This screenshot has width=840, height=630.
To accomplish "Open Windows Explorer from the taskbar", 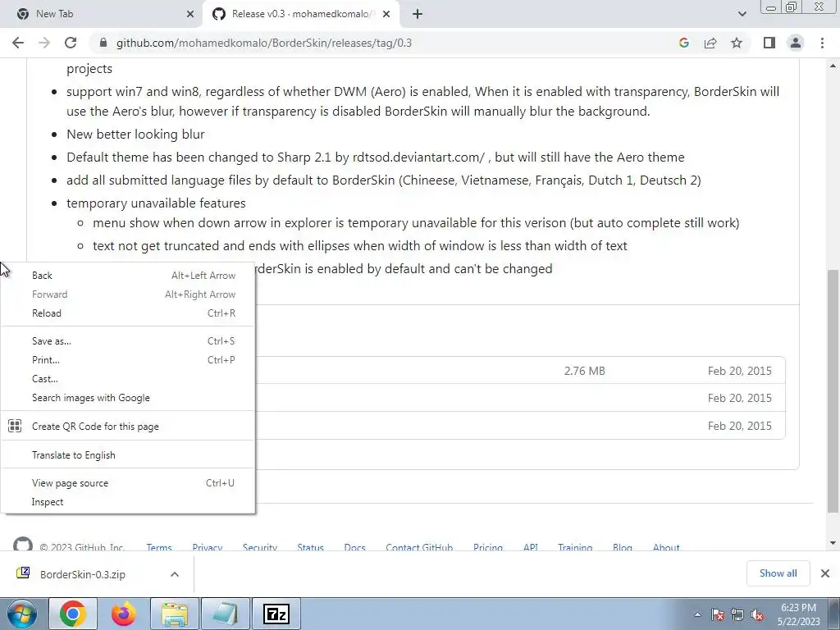I will click(x=175, y=614).
